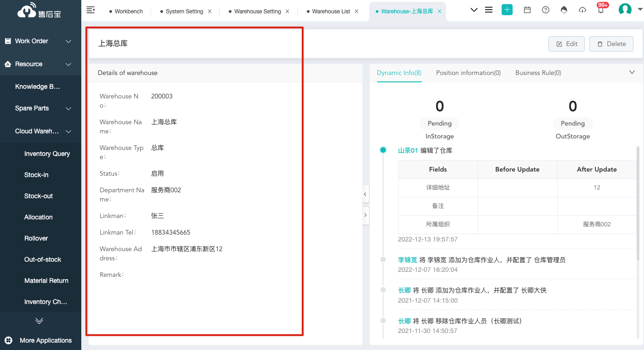Click the Linkman Tel value 18834345665
Screen dimensions: 644x350
coord(171,232)
